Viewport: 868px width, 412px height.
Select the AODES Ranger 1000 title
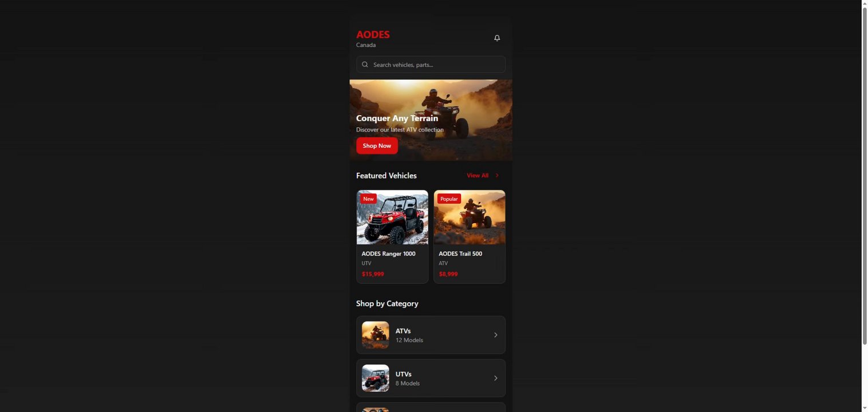coord(388,253)
